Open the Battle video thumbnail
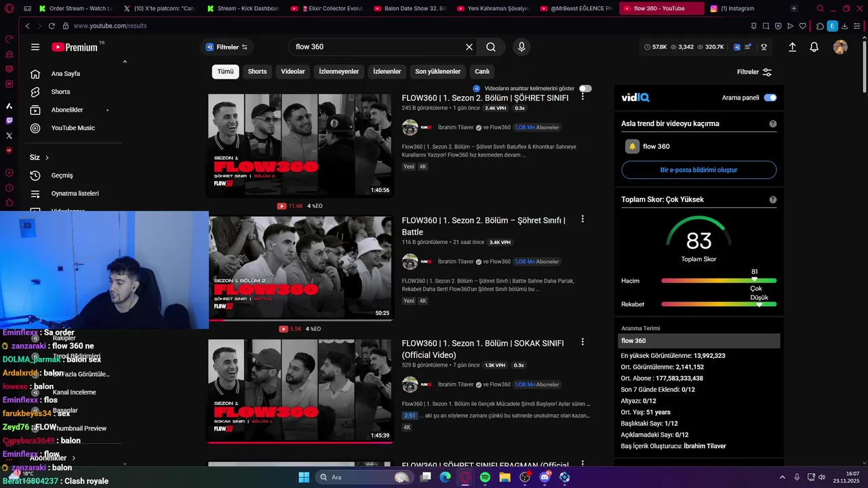The image size is (868, 488). (300, 268)
